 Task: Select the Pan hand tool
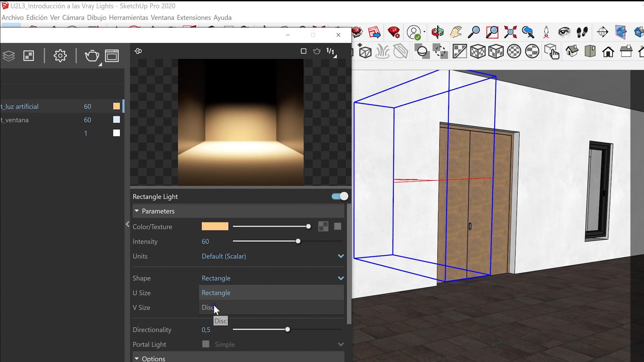click(456, 32)
